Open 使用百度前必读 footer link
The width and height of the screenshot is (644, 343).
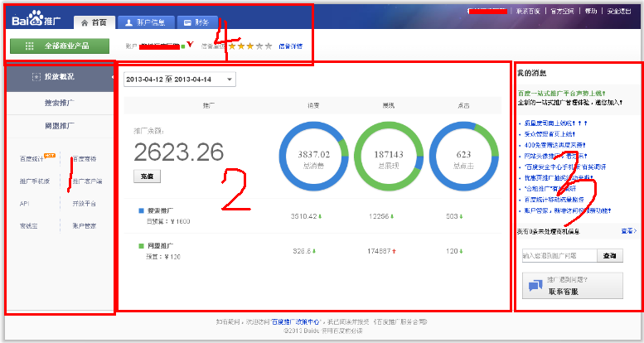pos(341,331)
